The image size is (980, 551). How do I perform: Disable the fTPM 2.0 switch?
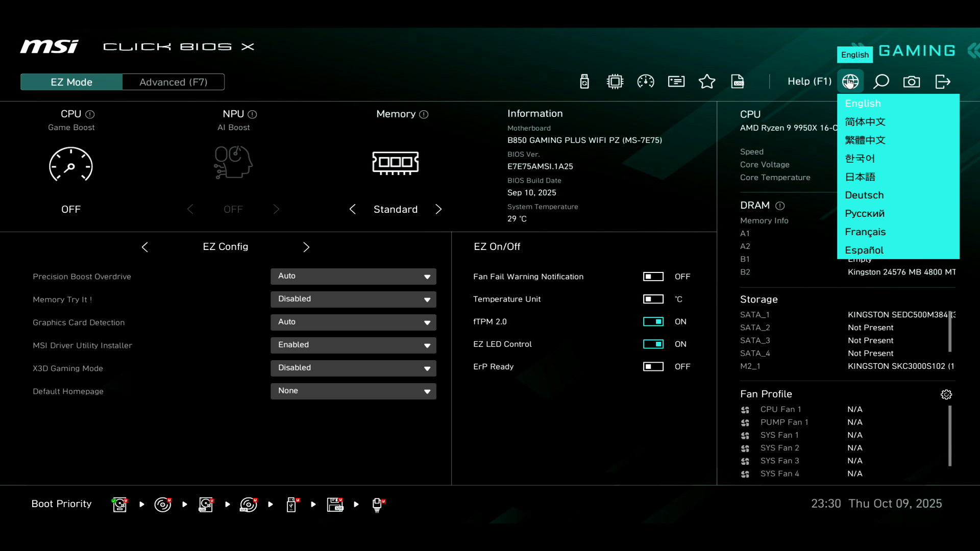click(x=653, y=321)
